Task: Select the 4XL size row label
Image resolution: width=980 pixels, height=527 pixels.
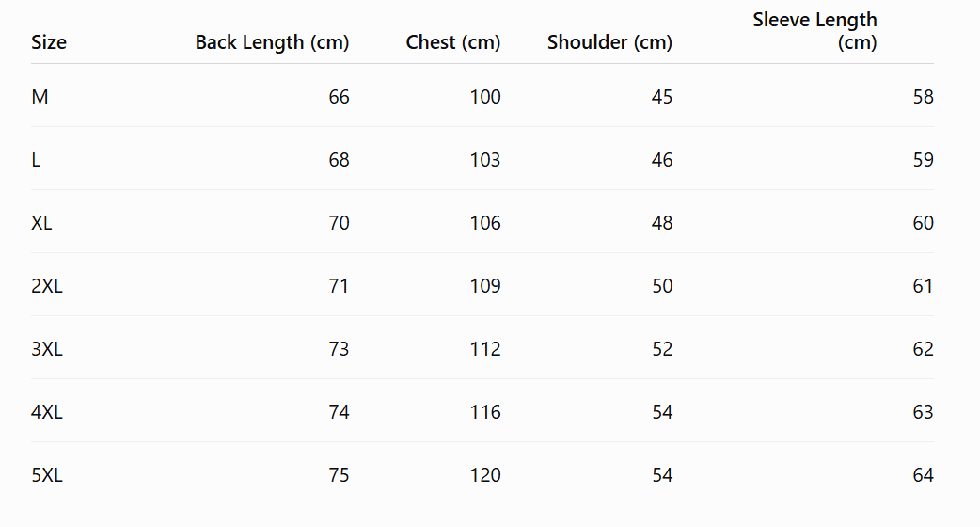Action: click(47, 412)
